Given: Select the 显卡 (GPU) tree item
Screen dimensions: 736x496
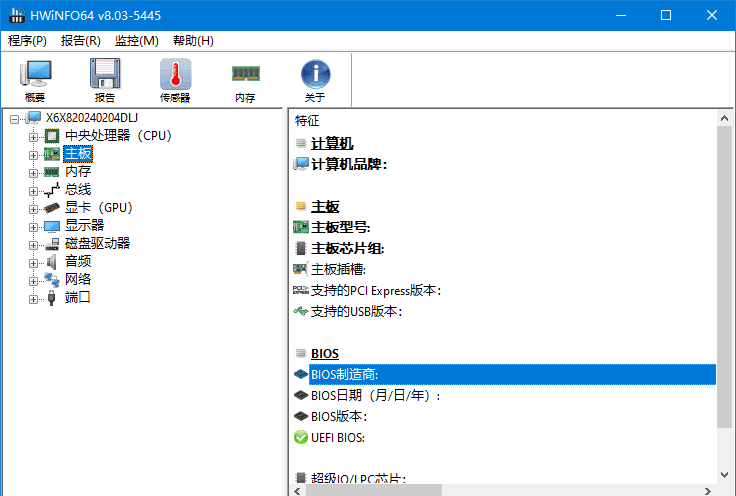Looking at the screenshot, I should 99,207.
